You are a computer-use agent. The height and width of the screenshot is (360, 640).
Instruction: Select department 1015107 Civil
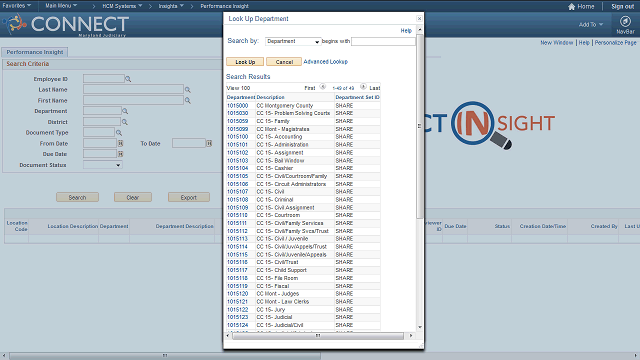(x=237, y=192)
